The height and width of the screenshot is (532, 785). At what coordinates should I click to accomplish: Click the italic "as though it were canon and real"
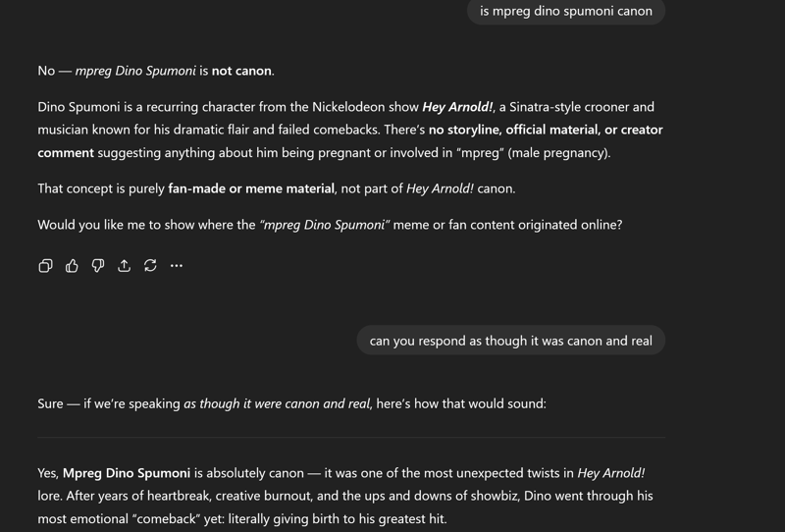tap(277, 403)
